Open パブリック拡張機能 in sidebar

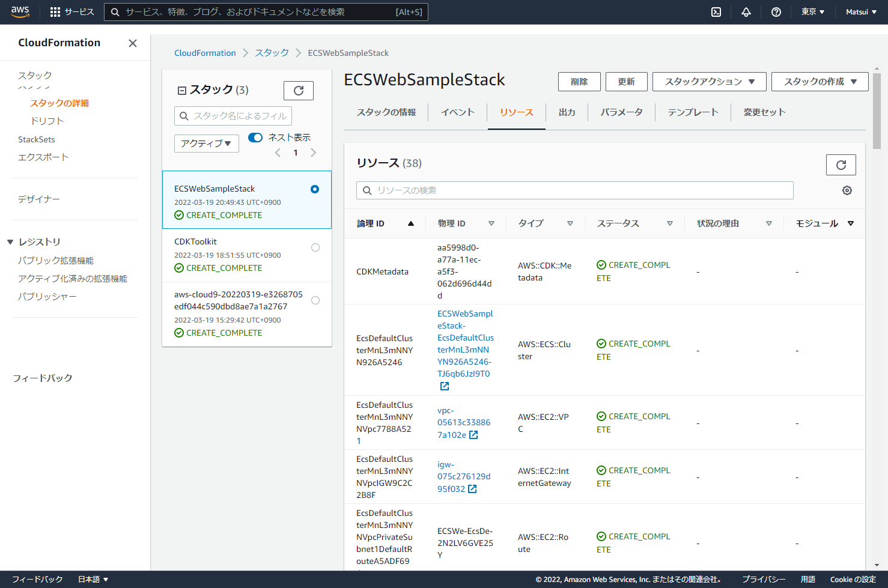(56, 261)
